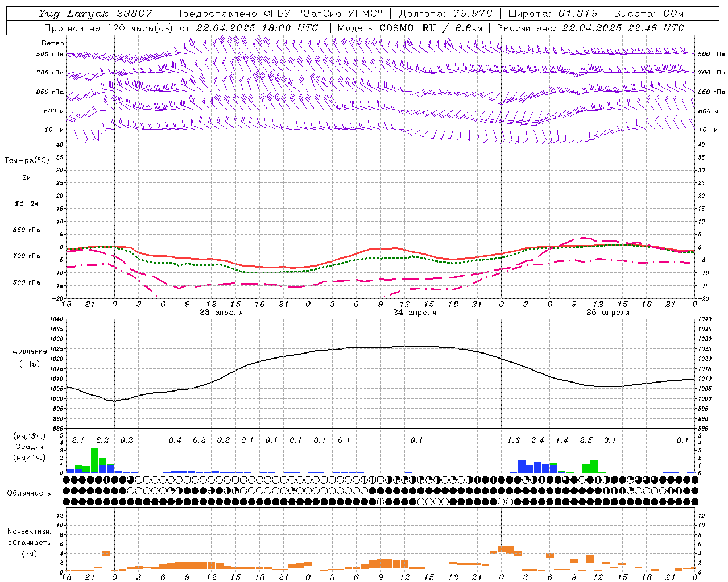Click the Облачность cloud cover label
The image size is (728, 582).
pos(29,493)
